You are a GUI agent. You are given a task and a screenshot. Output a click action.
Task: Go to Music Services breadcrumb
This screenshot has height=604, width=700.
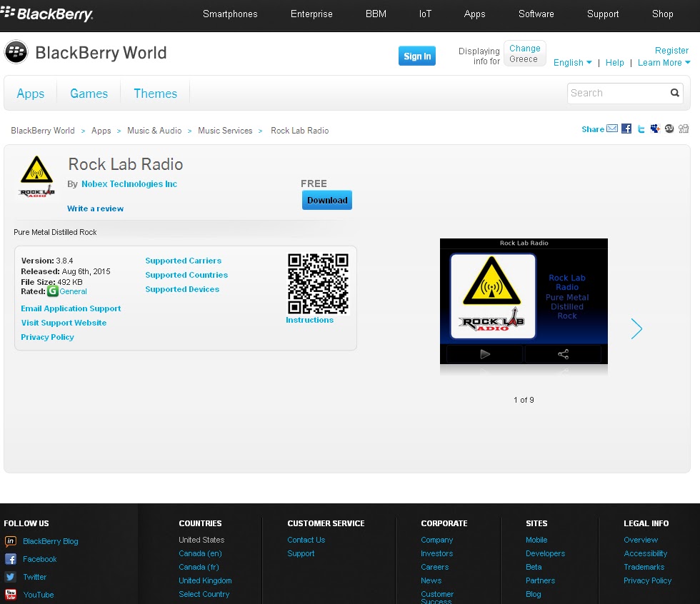click(225, 130)
